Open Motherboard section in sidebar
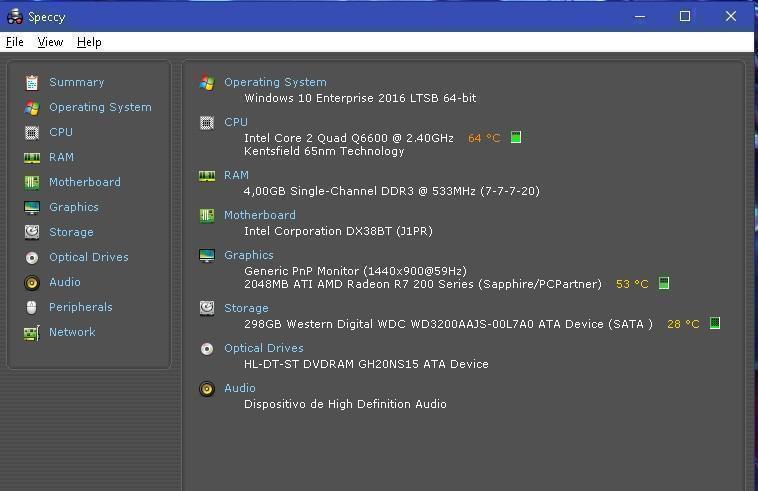758x491 pixels. [x=85, y=182]
